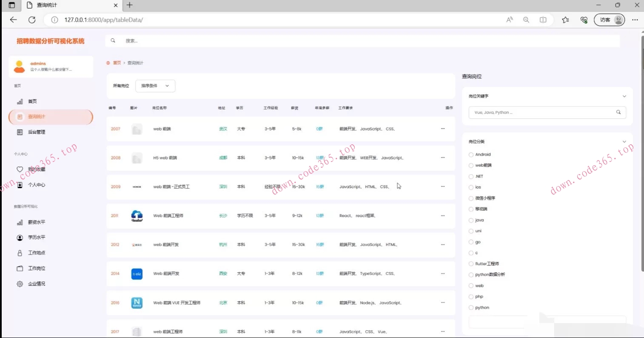Screen dimensions: 644x338
Task: Open the more-actions ellipsis for job 2007
Action: click(443, 129)
